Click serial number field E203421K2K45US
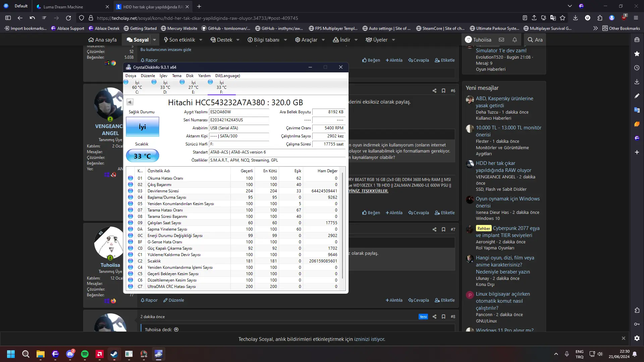The image size is (644, 362). (x=239, y=120)
